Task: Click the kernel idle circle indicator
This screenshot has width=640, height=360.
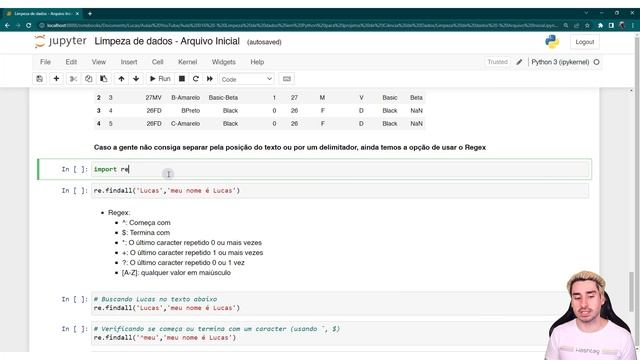Action: point(596,62)
